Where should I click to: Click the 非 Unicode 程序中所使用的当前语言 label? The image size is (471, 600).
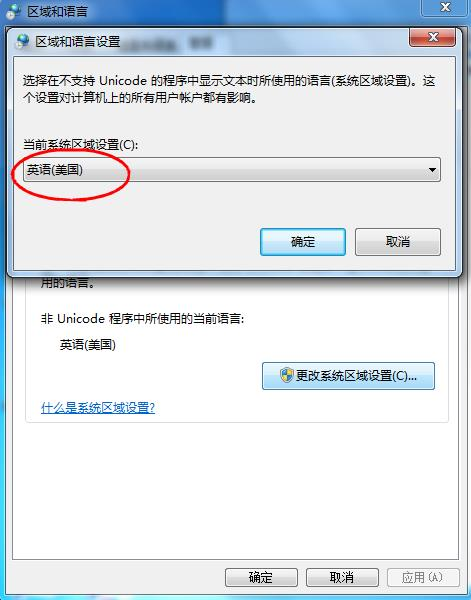point(142,318)
